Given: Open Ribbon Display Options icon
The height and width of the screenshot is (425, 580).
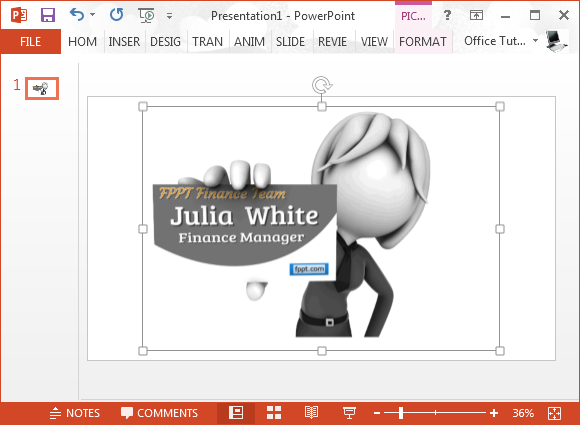Looking at the screenshot, I should click(476, 15).
